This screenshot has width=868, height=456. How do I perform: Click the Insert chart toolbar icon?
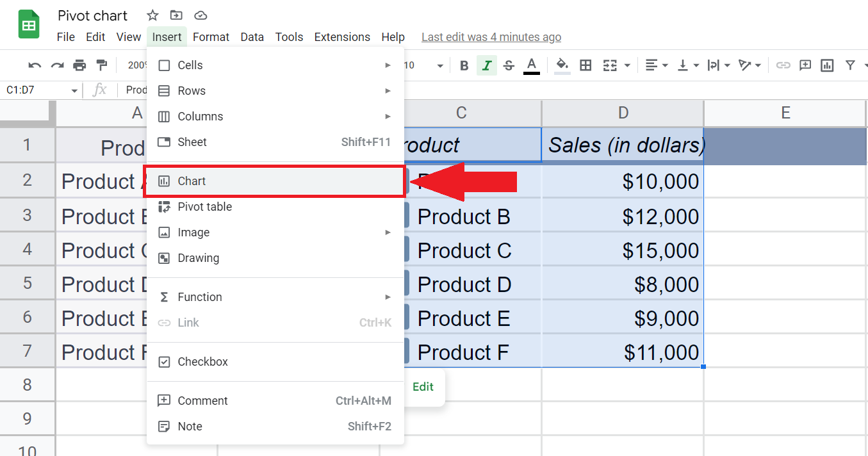827,65
